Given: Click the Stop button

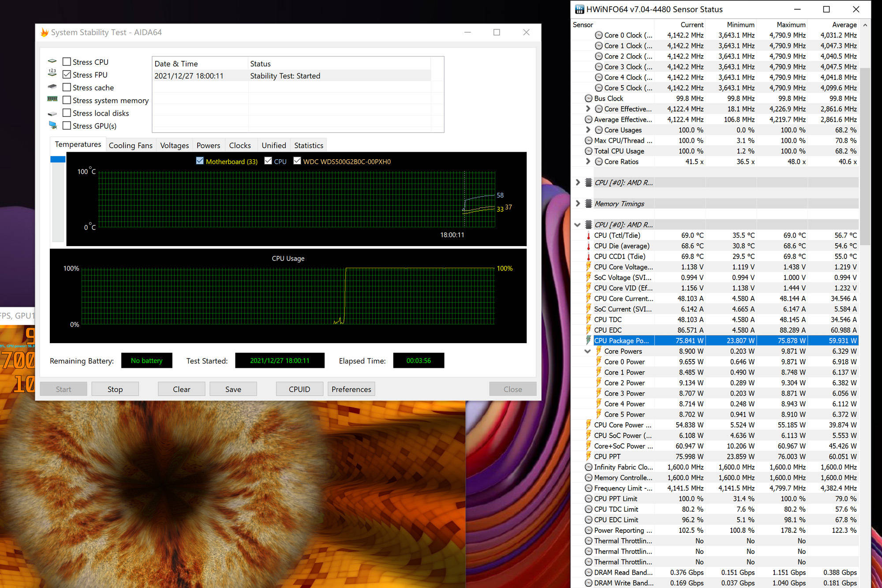Looking at the screenshot, I should [115, 389].
